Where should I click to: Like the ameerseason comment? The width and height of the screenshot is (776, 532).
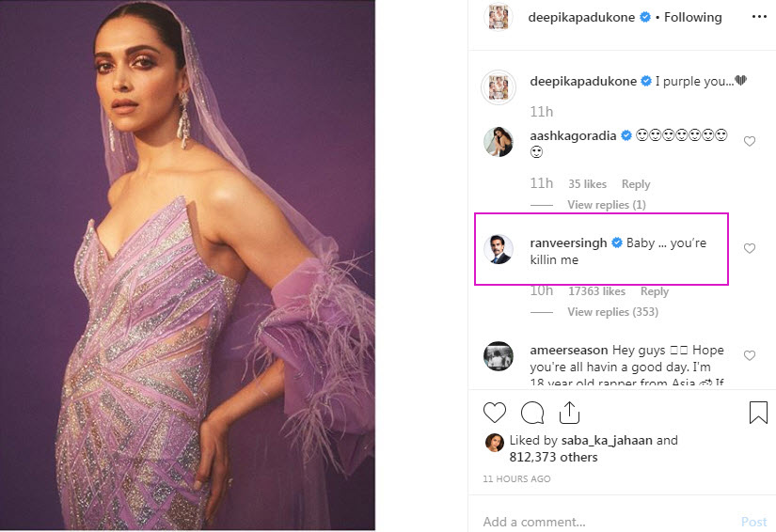coord(750,356)
